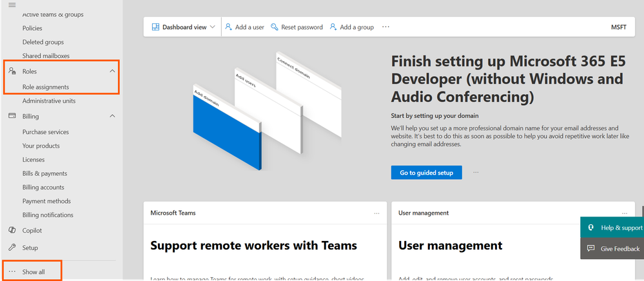Screen dimensions: 644x281
Task: Click Add a group command
Action: (x=351, y=27)
